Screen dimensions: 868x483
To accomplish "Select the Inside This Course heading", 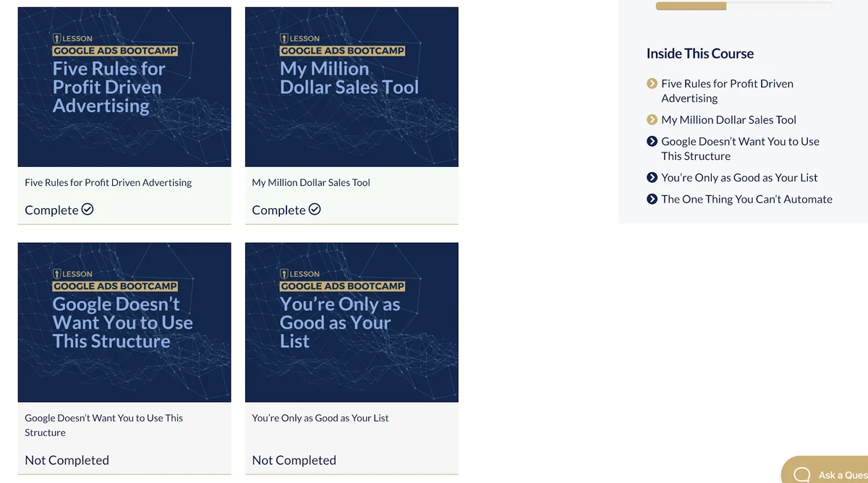I will click(700, 53).
